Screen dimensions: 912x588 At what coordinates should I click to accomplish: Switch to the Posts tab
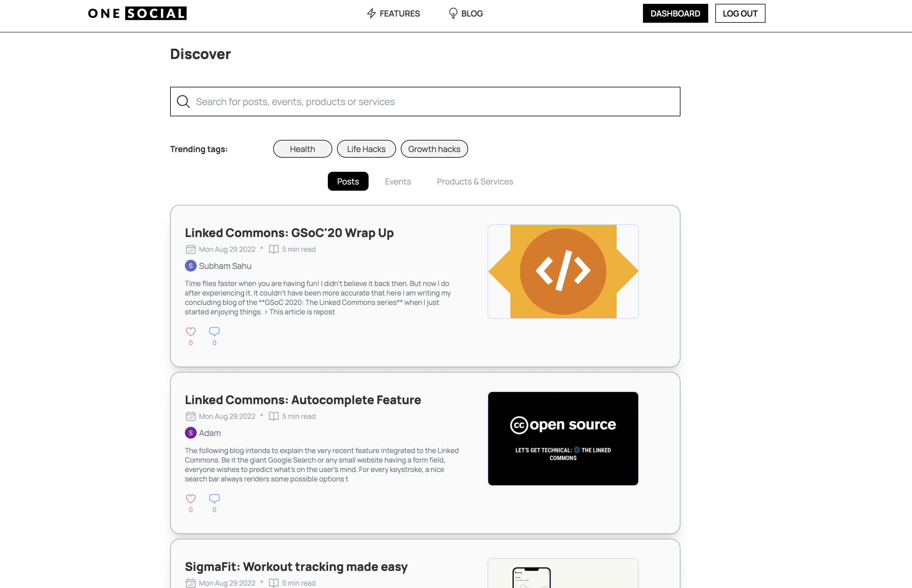348,181
